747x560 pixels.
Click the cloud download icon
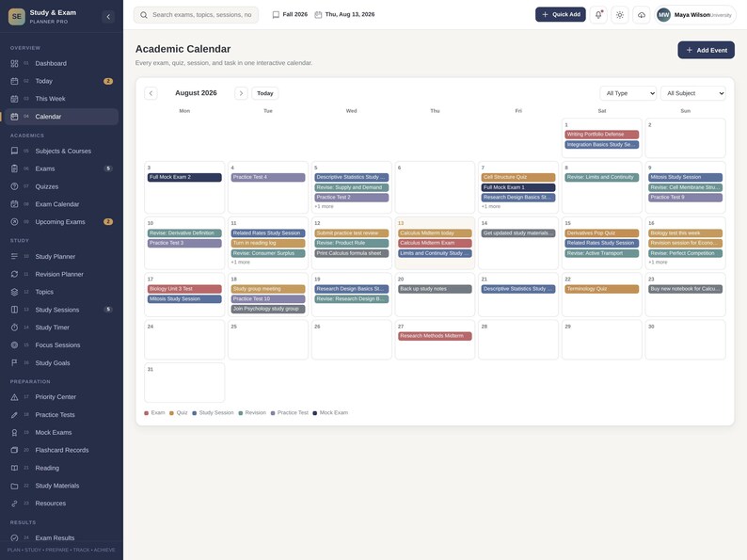click(x=642, y=15)
